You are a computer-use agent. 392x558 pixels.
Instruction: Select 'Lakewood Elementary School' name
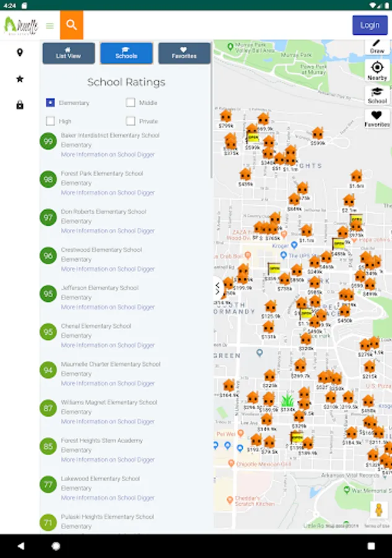point(100,479)
